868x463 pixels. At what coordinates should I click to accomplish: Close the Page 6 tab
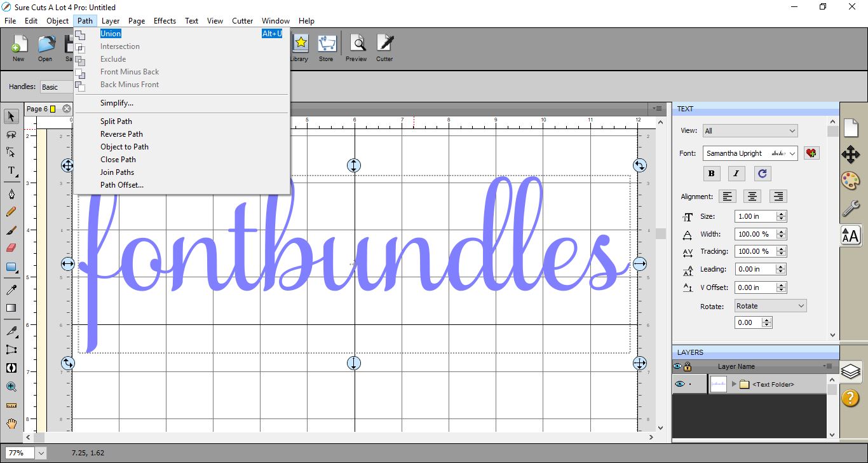(67, 109)
